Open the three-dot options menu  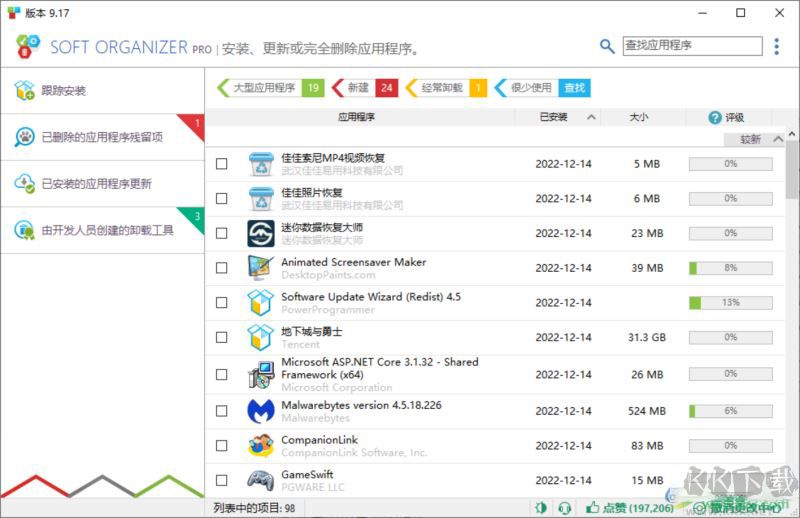pyautogui.click(x=776, y=46)
